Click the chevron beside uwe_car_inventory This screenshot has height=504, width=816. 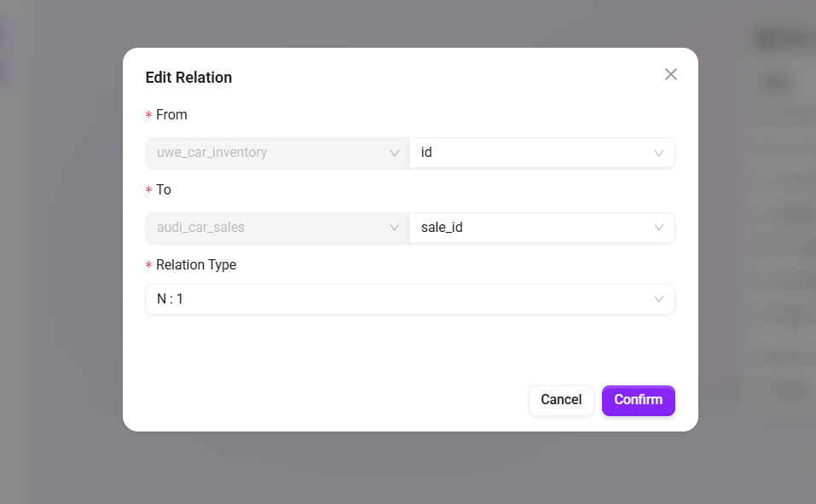[x=395, y=154]
